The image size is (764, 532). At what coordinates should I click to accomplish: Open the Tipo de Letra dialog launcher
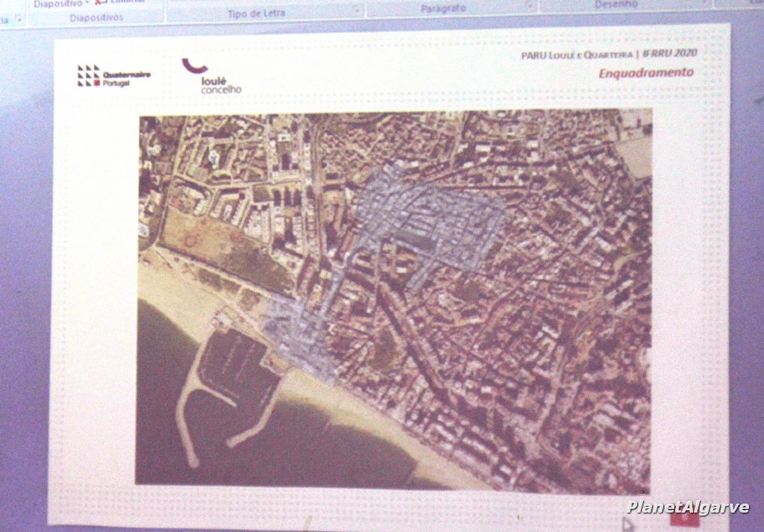[357, 12]
